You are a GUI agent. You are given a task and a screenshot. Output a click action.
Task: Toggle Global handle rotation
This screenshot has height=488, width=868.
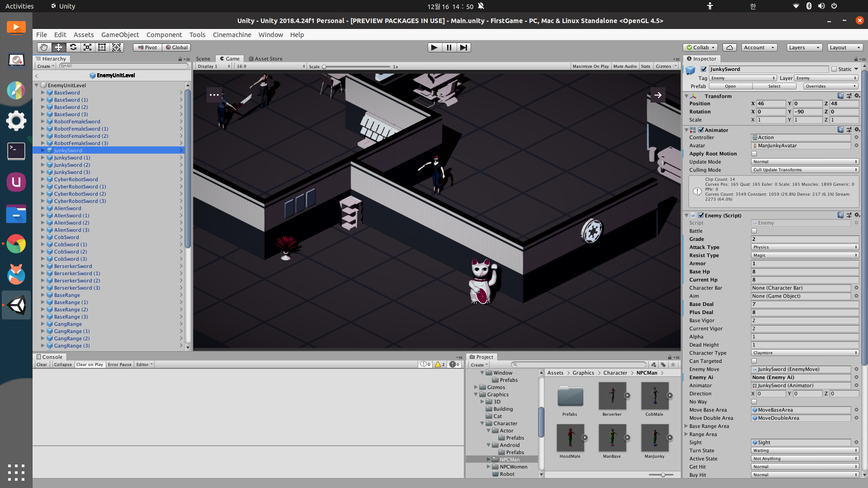pyautogui.click(x=176, y=47)
